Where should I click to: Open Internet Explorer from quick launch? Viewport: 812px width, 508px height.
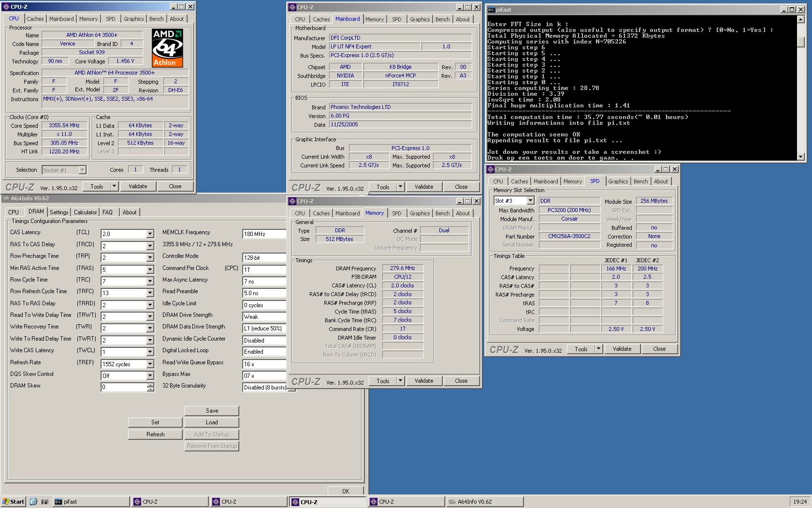[x=33, y=502]
